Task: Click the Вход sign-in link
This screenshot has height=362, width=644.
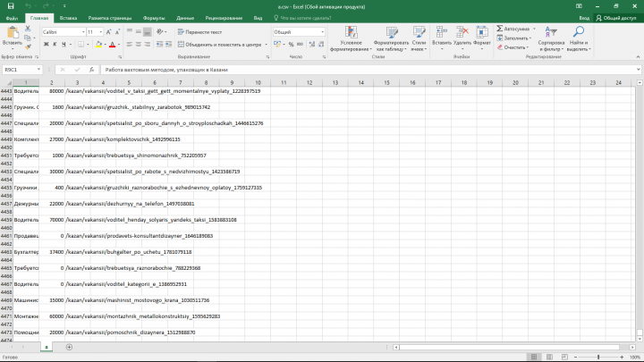Action: (584, 18)
